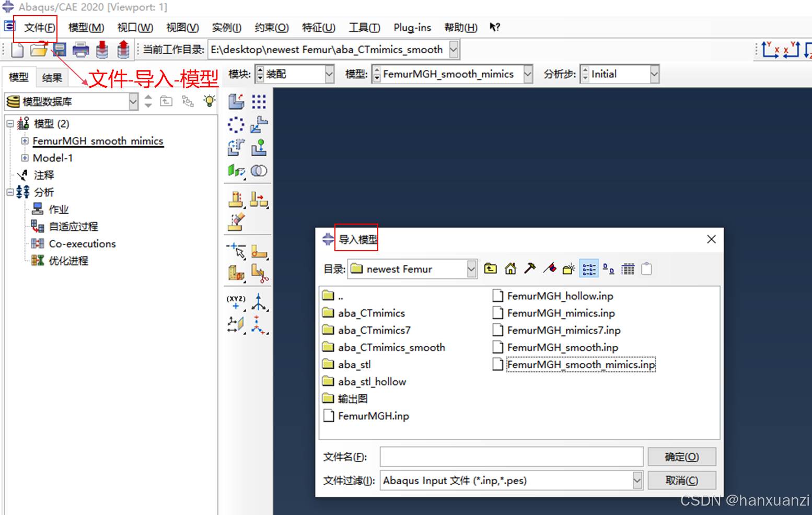812x515 pixels.
Task: Click the Create Model Database icon
Action: [x=17, y=50]
